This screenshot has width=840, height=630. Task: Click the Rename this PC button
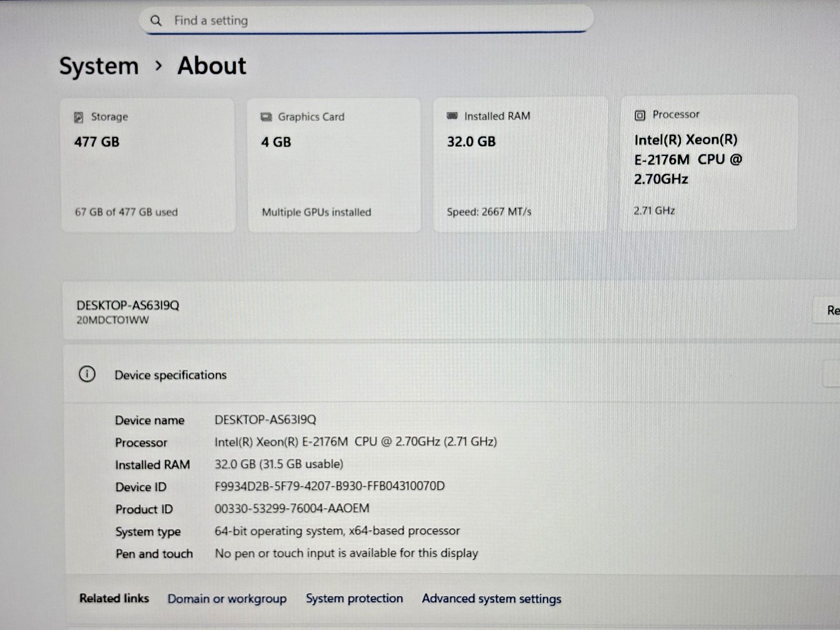[827, 310]
